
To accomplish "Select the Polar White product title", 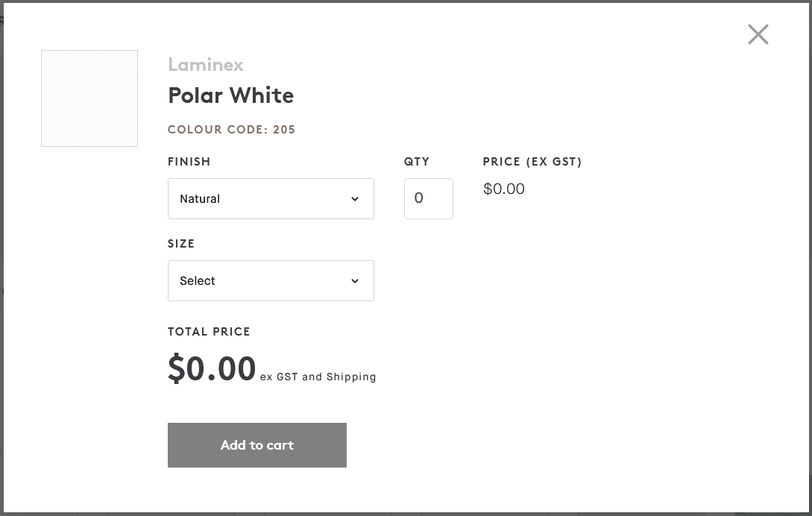I will click(230, 95).
